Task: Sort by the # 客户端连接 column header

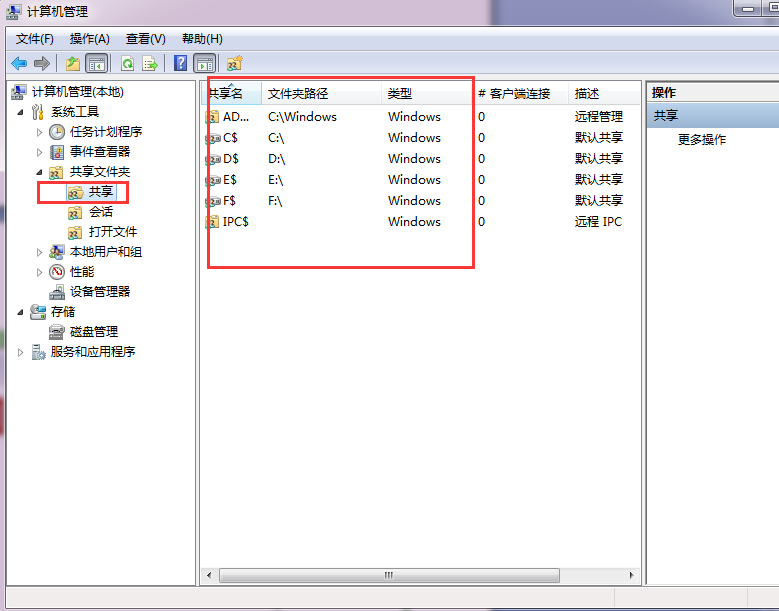Action: (520, 93)
